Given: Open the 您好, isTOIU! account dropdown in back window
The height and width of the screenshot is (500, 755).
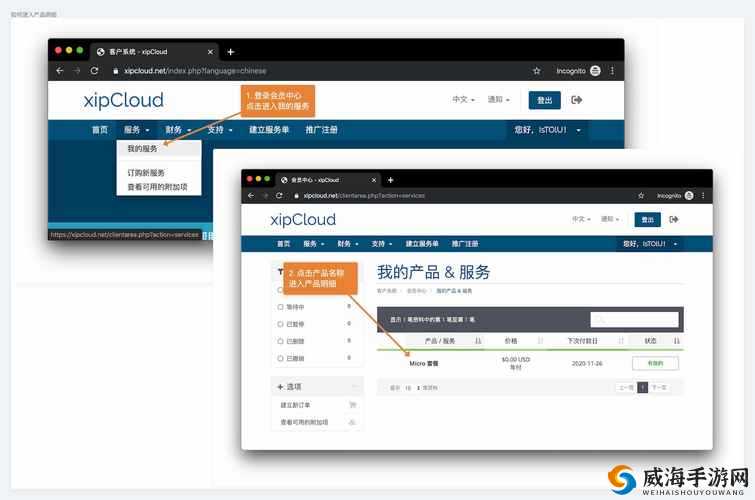Looking at the screenshot, I should [x=547, y=130].
